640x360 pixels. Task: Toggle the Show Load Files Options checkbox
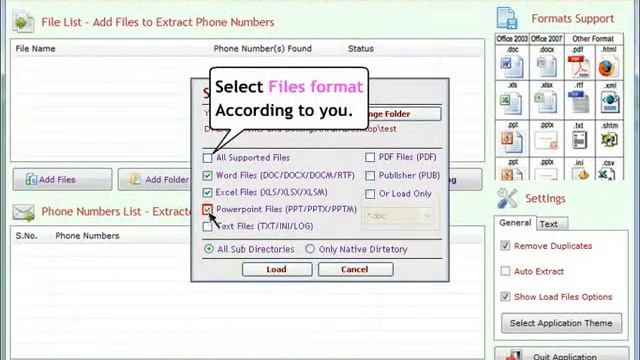pyautogui.click(x=505, y=297)
